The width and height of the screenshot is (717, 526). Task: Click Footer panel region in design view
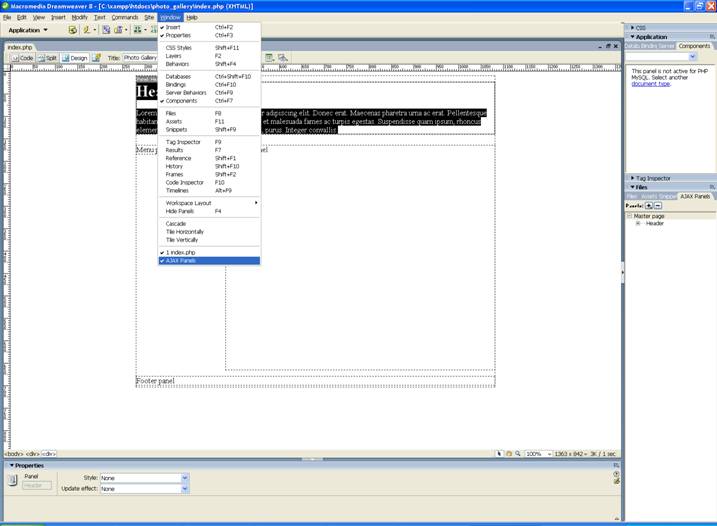[315, 381]
